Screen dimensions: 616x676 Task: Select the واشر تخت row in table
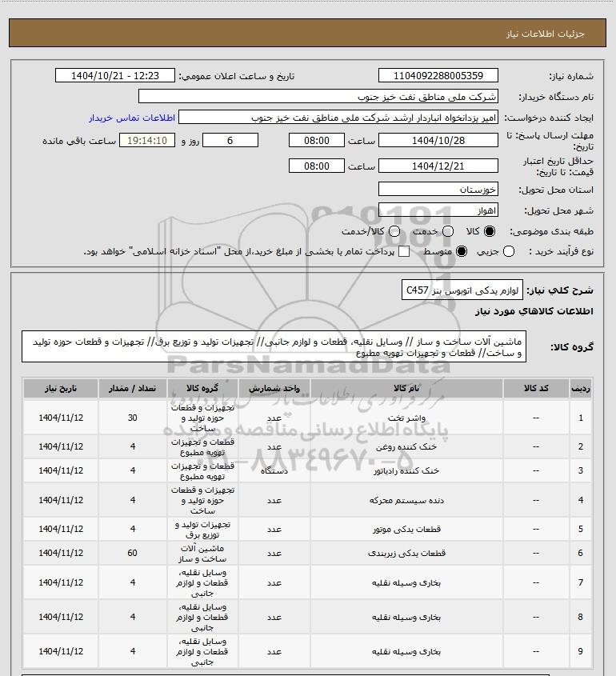307,418
